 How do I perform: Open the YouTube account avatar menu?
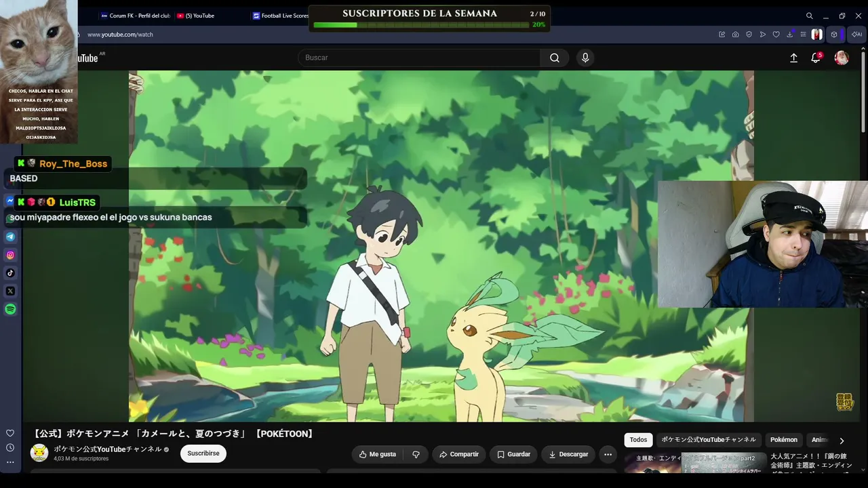point(842,58)
